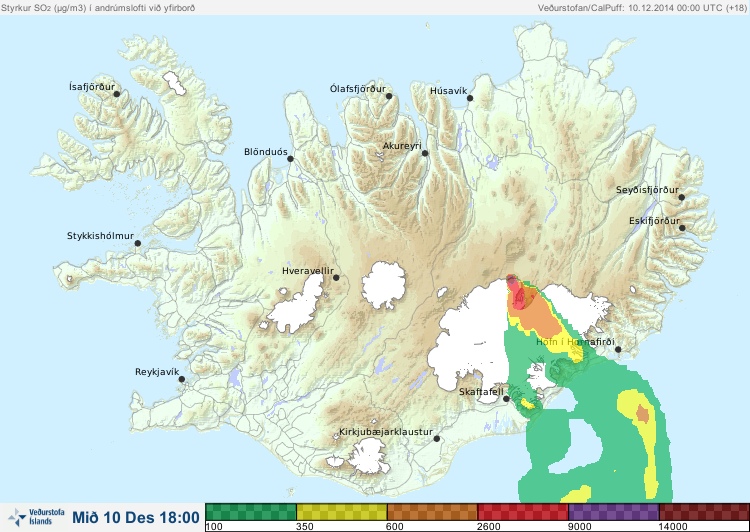Select the red 2600 legend swatch
This screenshot has width=750, height=532.
click(523, 512)
